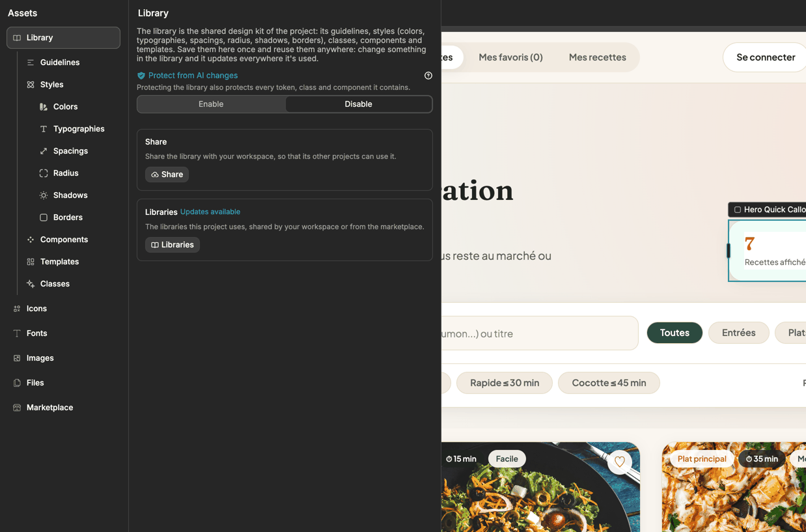The image size is (806, 532).
Task: Click the Templates grid icon
Action: [31, 262]
